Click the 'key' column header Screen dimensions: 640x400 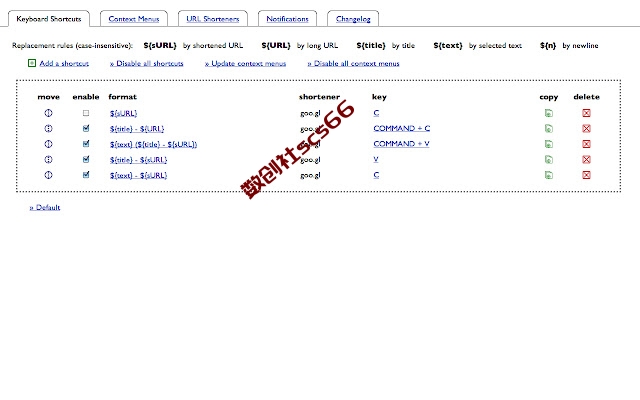click(379, 97)
